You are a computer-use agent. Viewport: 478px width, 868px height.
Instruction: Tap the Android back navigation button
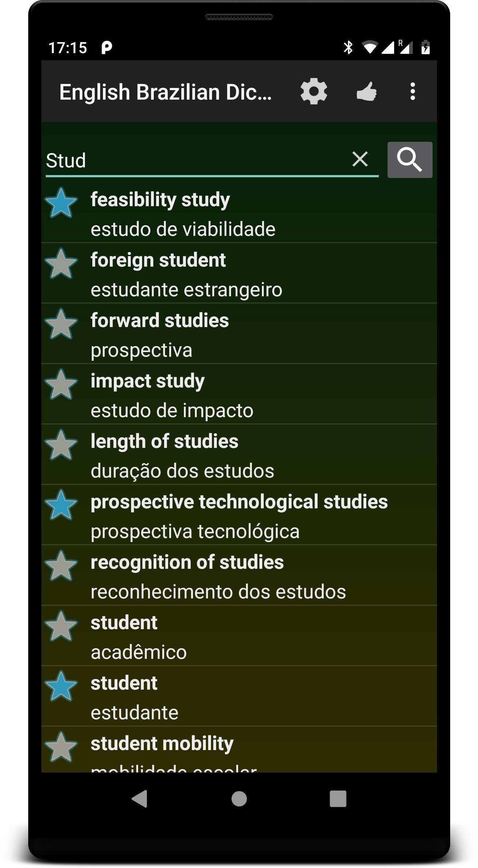(x=140, y=799)
